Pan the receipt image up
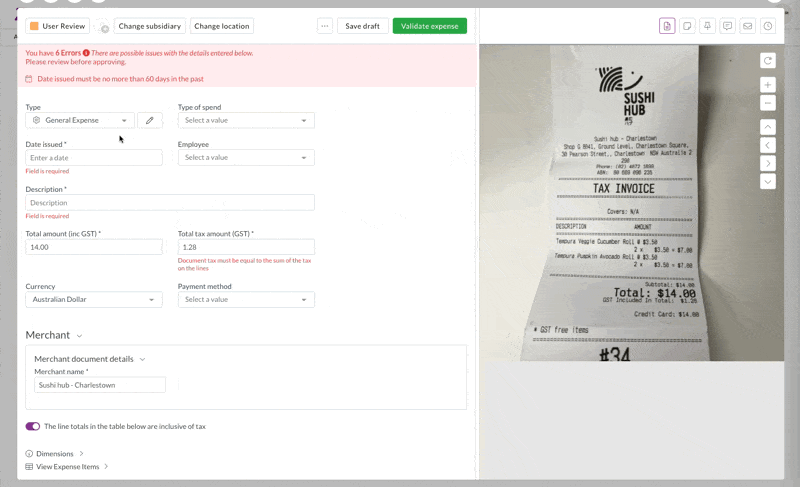 pos(767,126)
